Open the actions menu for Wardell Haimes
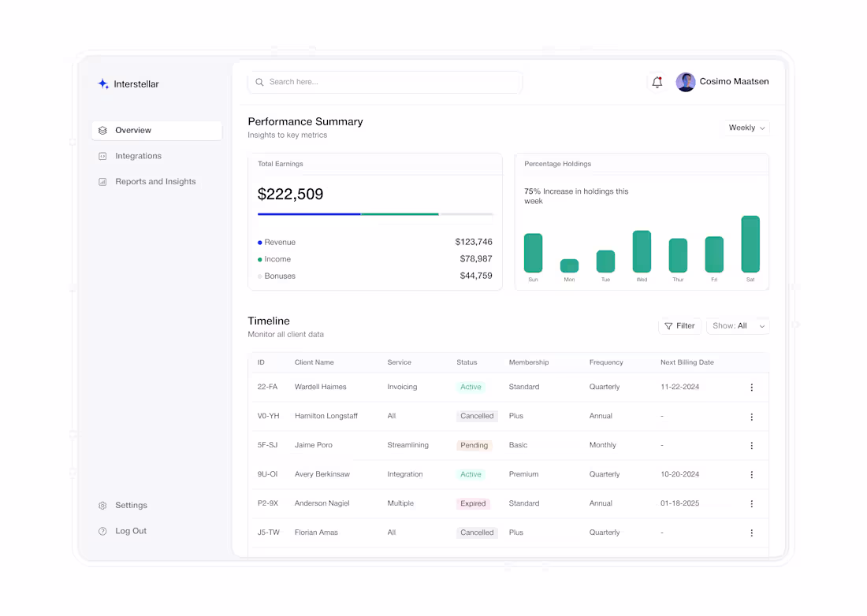This screenshot has height=616, width=867. pos(751,387)
